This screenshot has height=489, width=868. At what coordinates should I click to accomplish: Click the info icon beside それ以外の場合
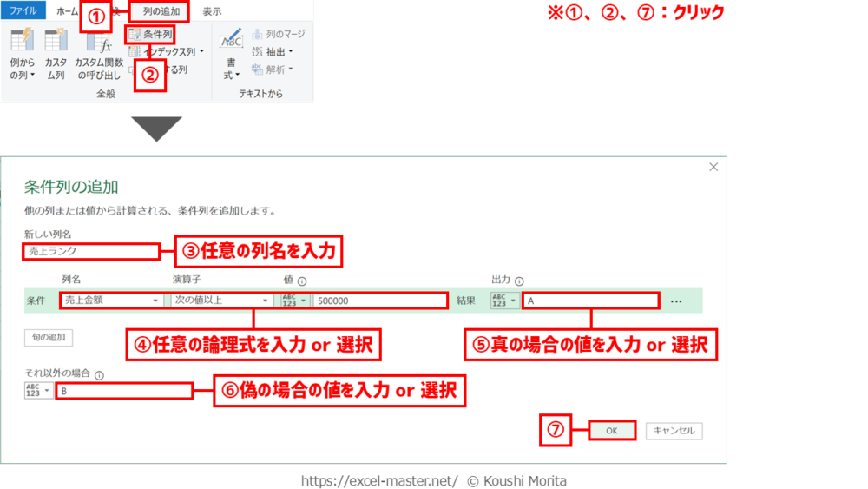pos(99,375)
